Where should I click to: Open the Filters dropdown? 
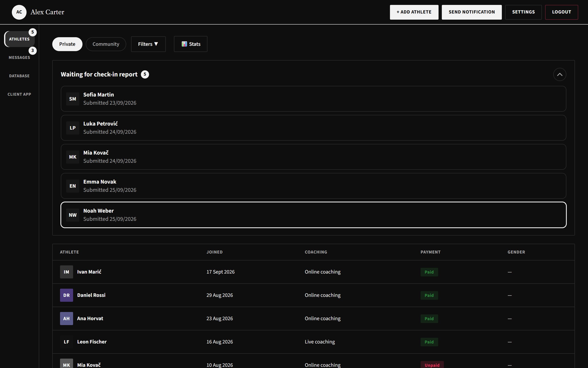tap(148, 44)
